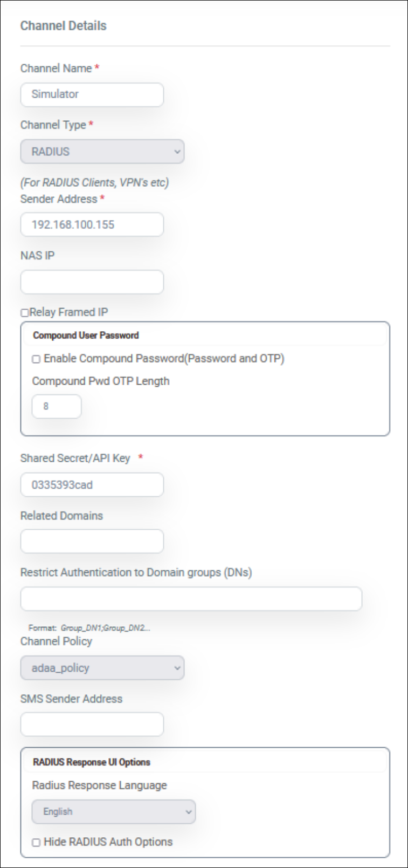Click the Channel Type dropdown arrow
408x868 pixels.
point(177,152)
